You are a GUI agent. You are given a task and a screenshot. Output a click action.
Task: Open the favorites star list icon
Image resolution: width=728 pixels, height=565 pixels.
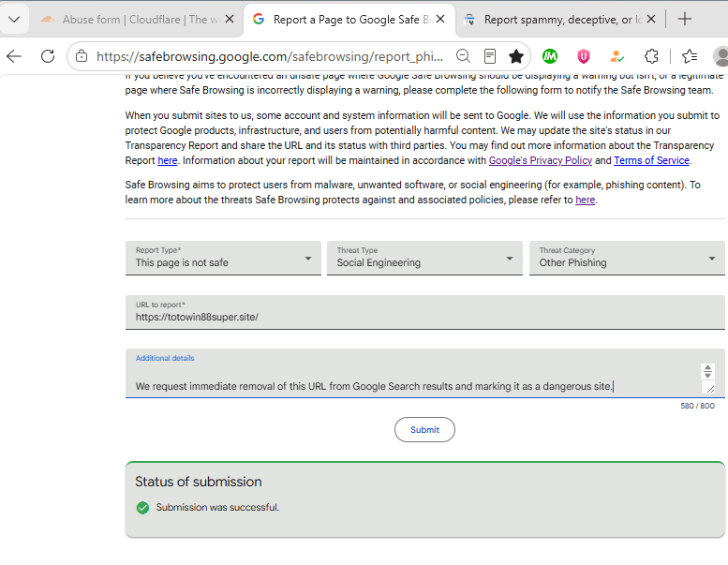pos(690,56)
